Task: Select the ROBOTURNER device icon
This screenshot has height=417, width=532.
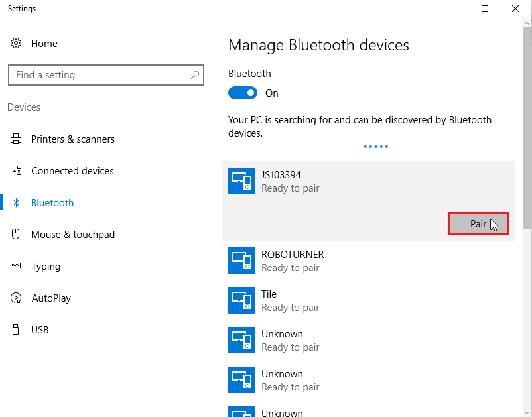Action: 241,261
